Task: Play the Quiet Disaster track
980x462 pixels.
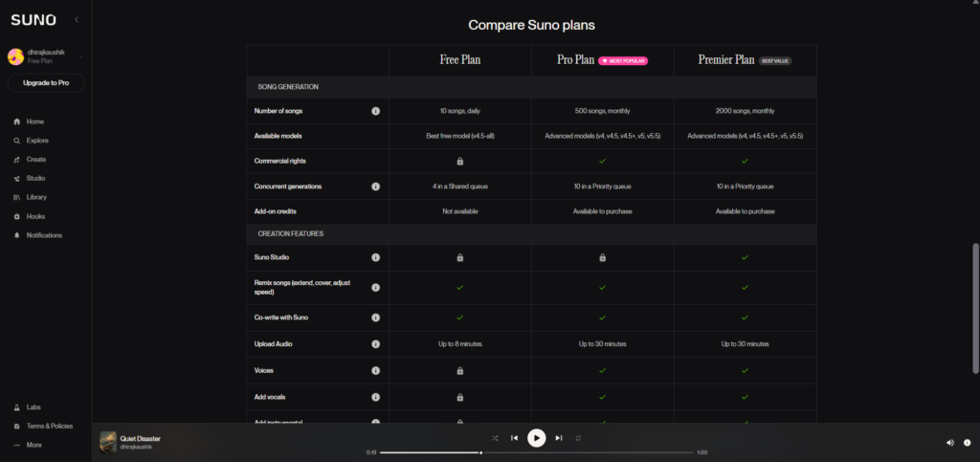Action: (x=536, y=438)
